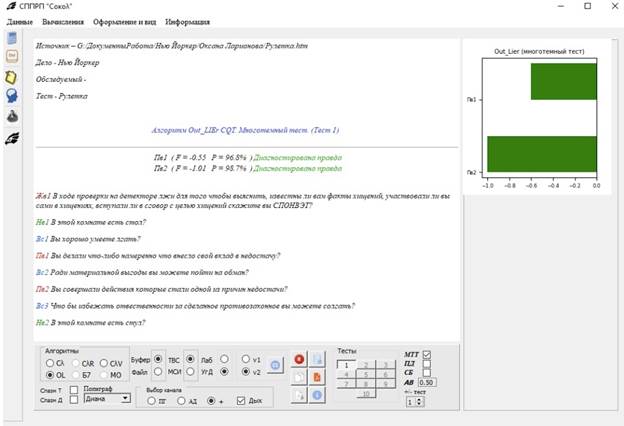Select the CAR algorithm radio button
The image size is (624, 426).
tap(75, 363)
